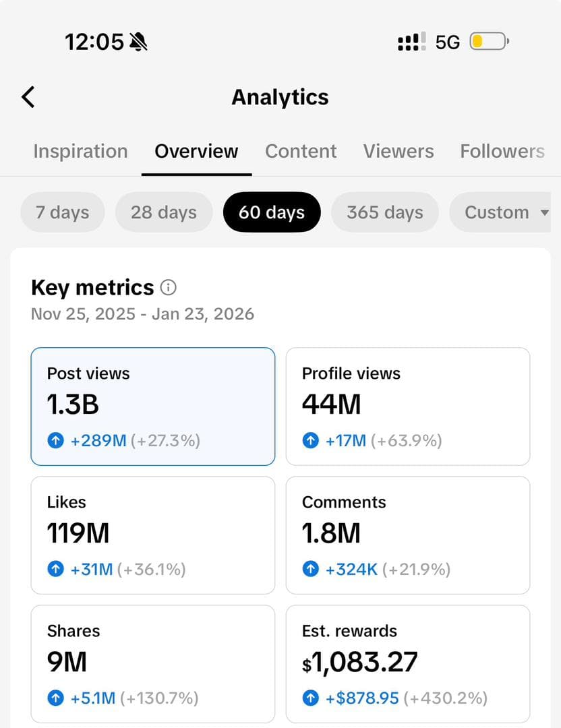Tap the +17M change figure
The image size is (561, 728).
click(x=346, y=440)
